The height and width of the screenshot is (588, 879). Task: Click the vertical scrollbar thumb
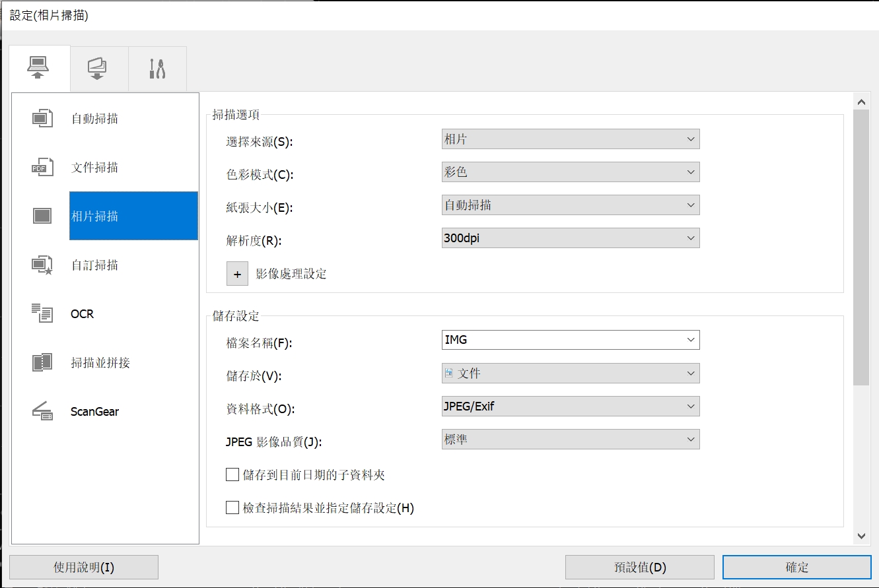861,247
